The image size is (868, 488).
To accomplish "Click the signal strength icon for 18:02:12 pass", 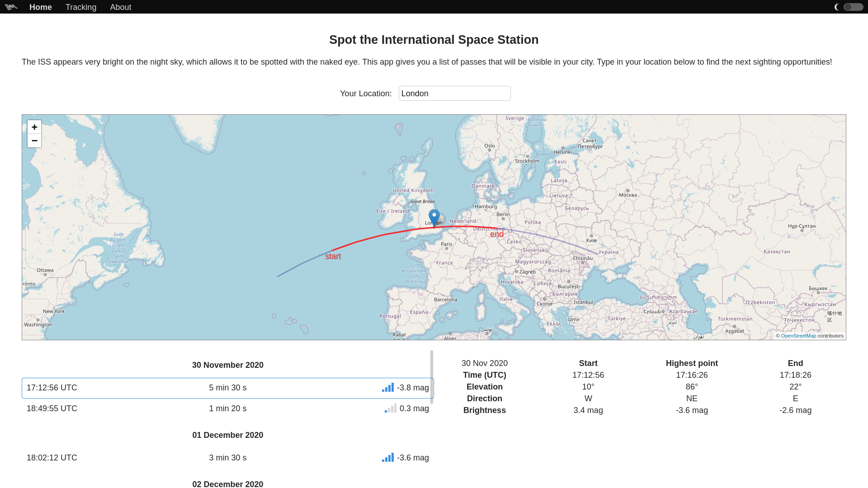I will pos(388,457).
